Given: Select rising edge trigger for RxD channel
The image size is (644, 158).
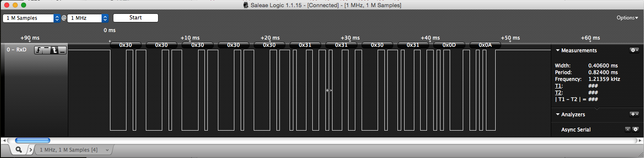Looking at the screenshot, I should [38, 50].
